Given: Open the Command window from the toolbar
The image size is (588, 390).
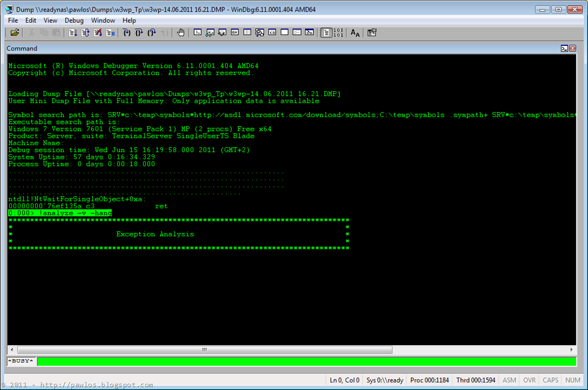Looking at the screenshot, I should coord(198,33).
